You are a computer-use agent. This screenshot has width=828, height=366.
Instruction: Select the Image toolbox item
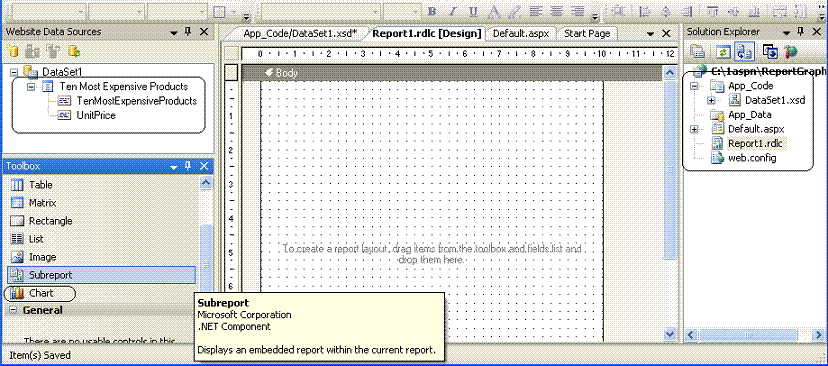pos(100,257)
